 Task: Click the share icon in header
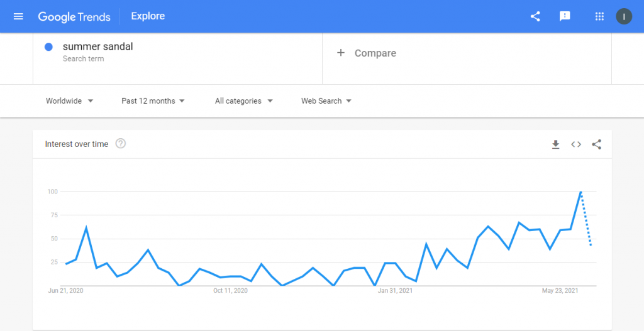pos(535,16)
